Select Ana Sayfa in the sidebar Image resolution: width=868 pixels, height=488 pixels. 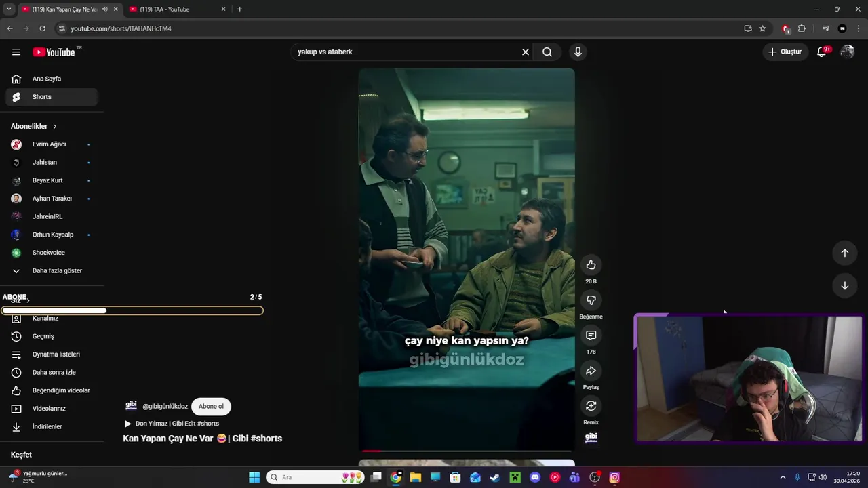(x=52, y=79)
